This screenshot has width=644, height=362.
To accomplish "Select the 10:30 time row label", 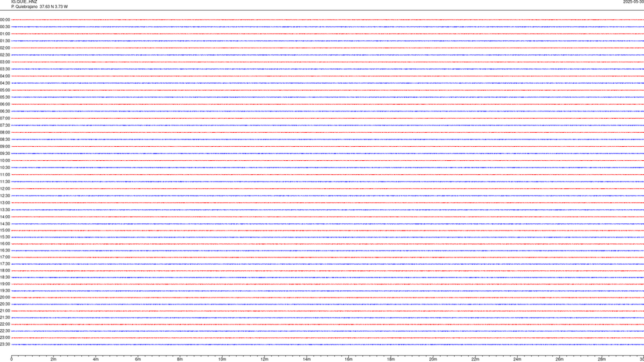I will click(x=5, y=168).
